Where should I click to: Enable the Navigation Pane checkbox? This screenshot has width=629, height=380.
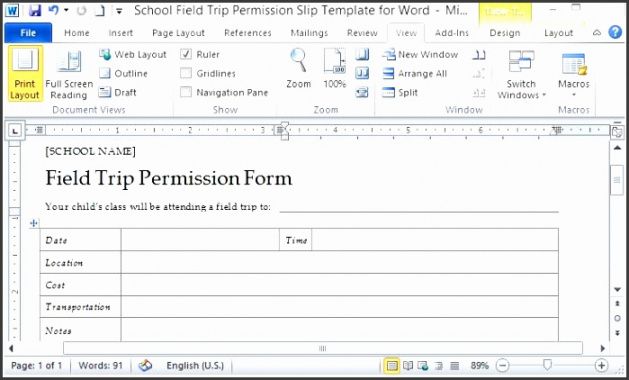[186, 92]
